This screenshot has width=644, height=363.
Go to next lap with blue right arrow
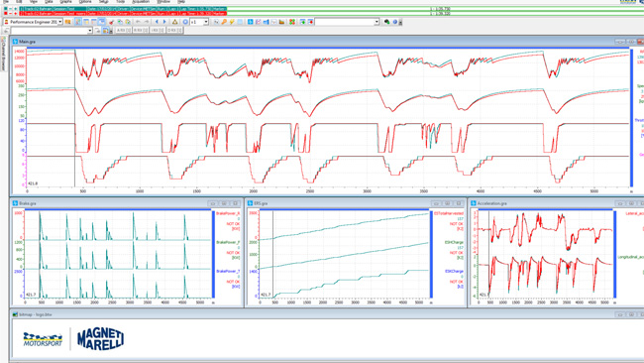[164, 22]
